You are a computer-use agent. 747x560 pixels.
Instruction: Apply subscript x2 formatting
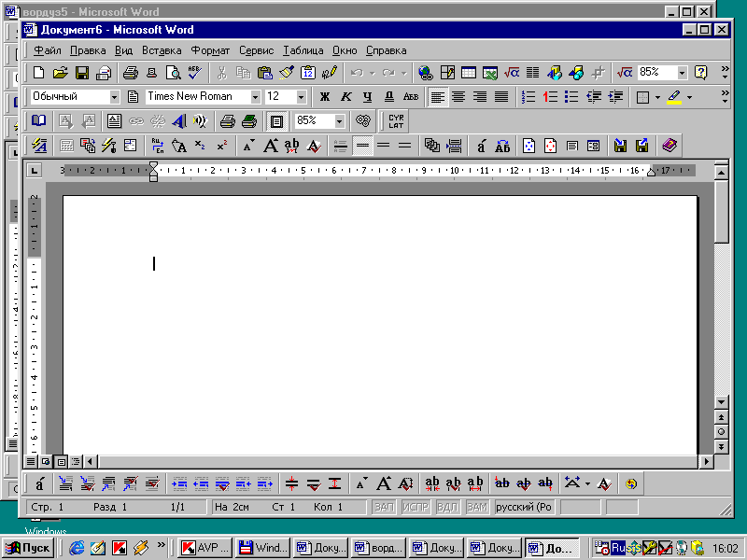(201, 146)
